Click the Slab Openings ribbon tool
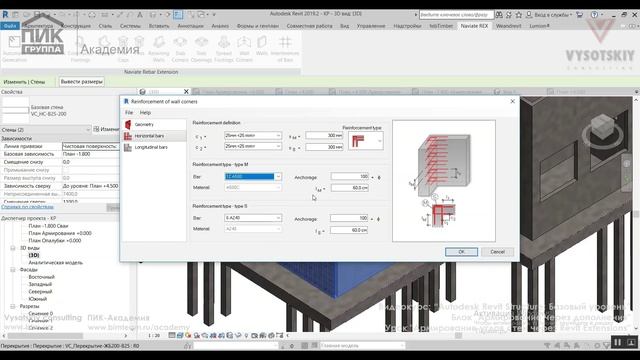 (x=202, y=49)
